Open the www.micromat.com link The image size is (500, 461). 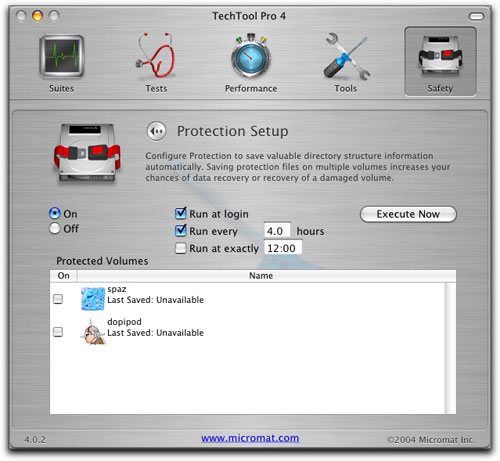[x=250, y=438]
